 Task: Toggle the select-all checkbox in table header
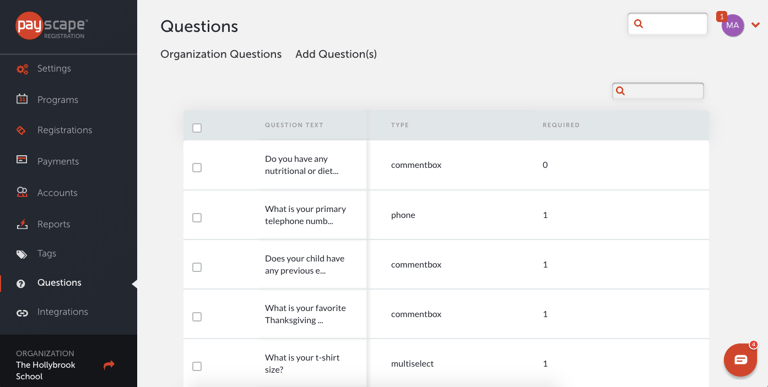(x=197, y=128)
